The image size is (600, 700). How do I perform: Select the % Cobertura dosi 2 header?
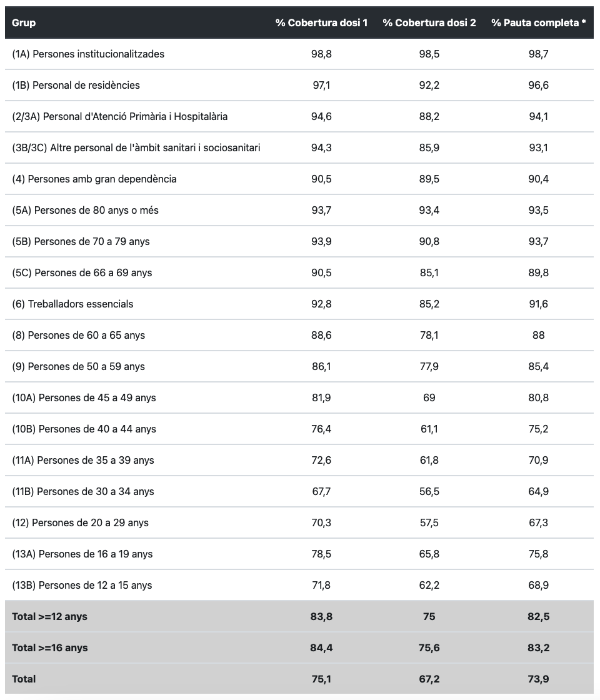click(429, 22)
